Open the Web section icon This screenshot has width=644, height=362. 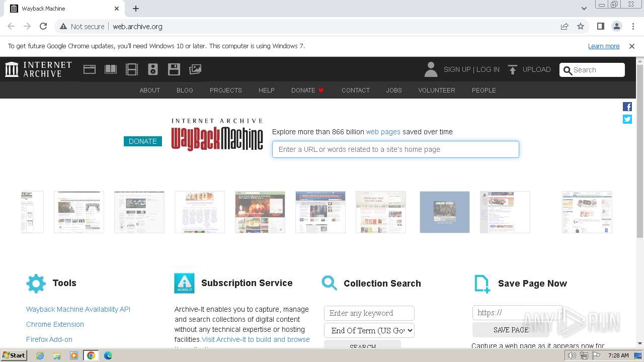90,69
